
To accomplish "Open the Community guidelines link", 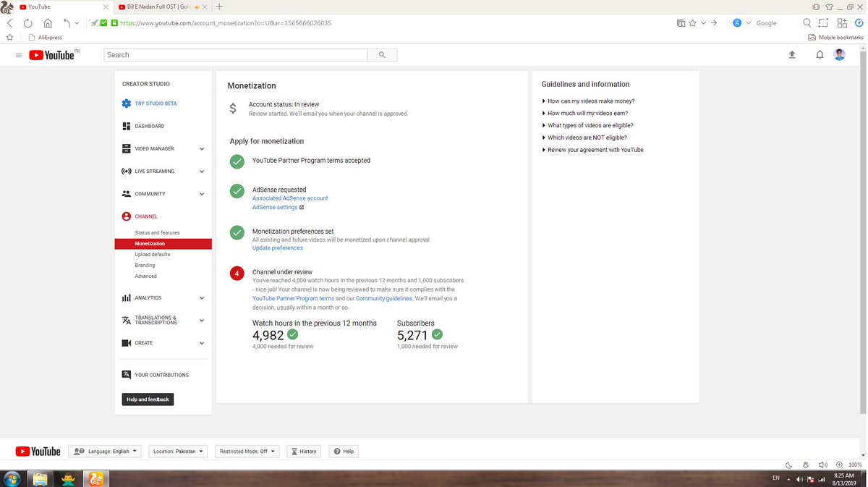I will tap(383, 298).
